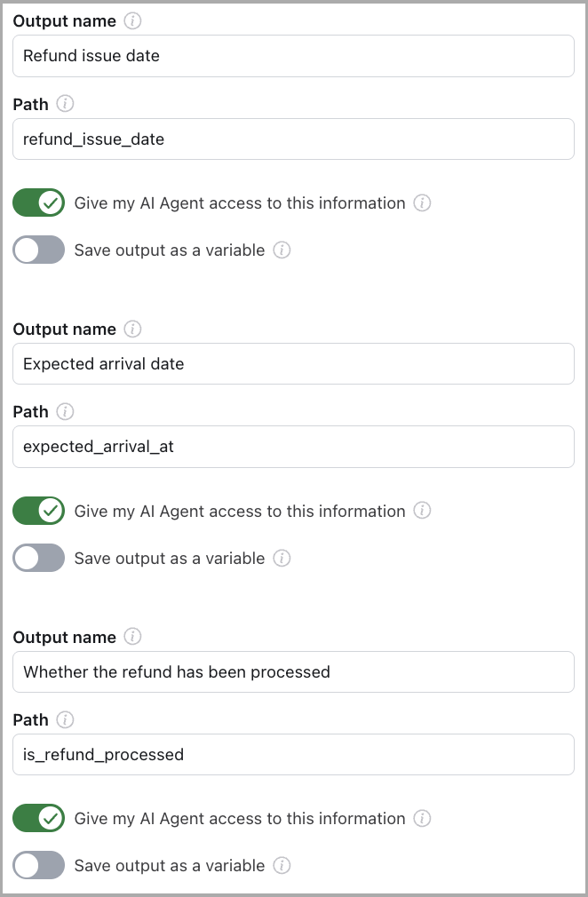Screen dimensions: 588x897
Task: Click info icon beside Output name above Expected arrival date
Action: click(x=133, y=329)
